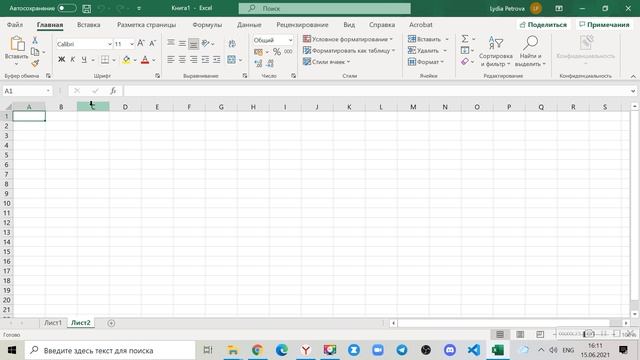640x360 pixels.
Task: Align text left
Action: (171, 60)
